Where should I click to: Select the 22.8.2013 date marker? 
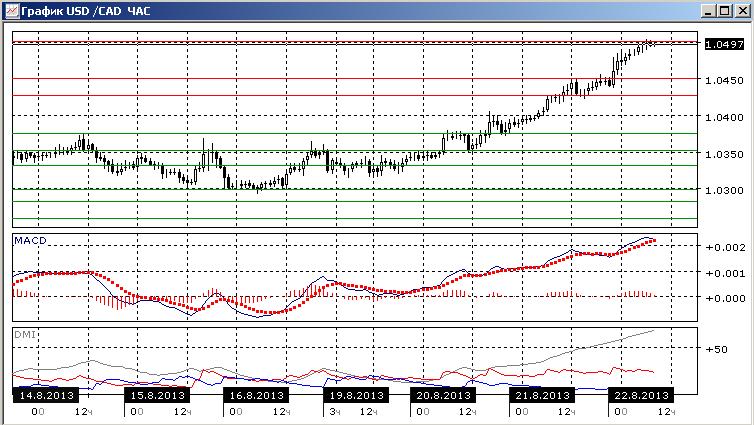tap(641, 395)
